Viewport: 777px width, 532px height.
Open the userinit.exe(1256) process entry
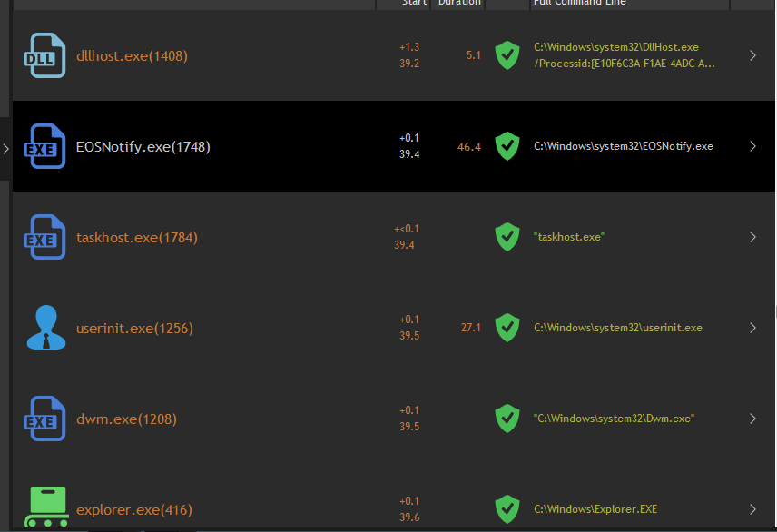pyautogui.click(x=134, y=329)
